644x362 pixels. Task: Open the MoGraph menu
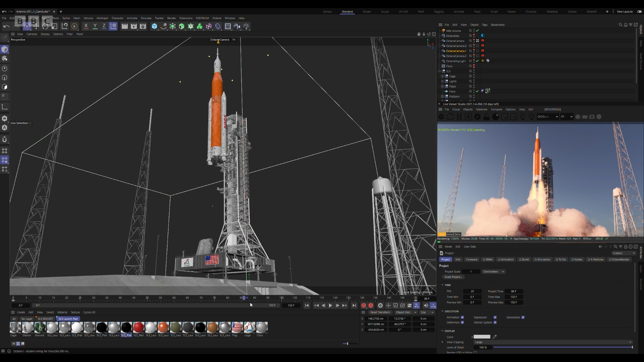(102, 18)
